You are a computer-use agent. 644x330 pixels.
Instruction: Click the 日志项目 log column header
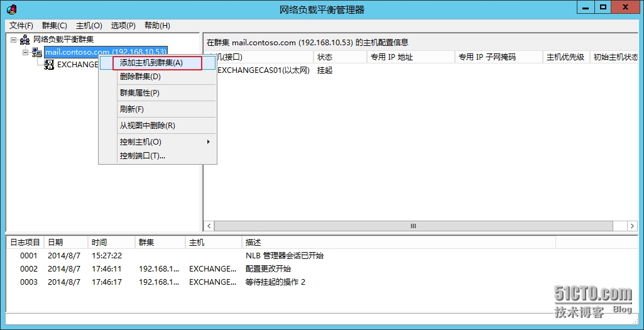click(25, 243)
